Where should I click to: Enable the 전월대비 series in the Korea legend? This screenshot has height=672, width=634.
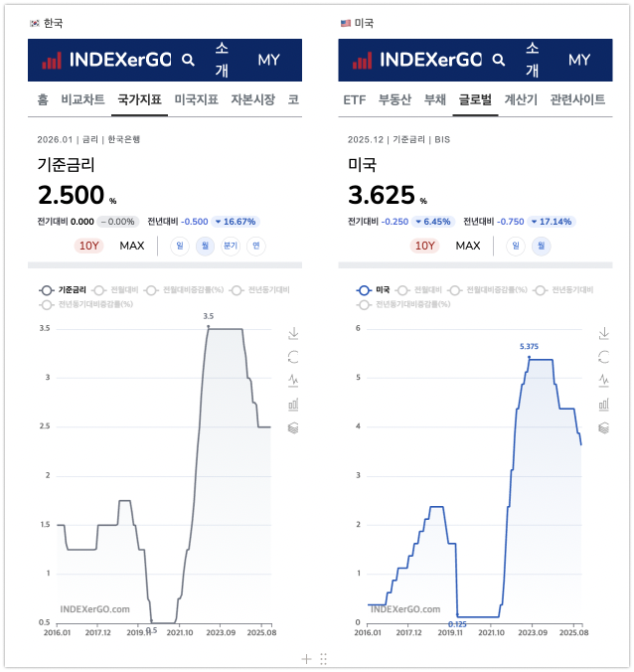click(111, 290)
